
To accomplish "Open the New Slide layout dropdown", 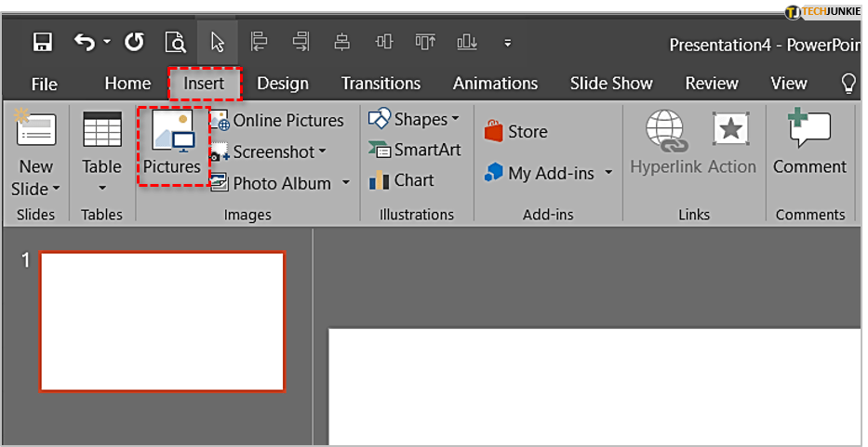I will [36, 189].
